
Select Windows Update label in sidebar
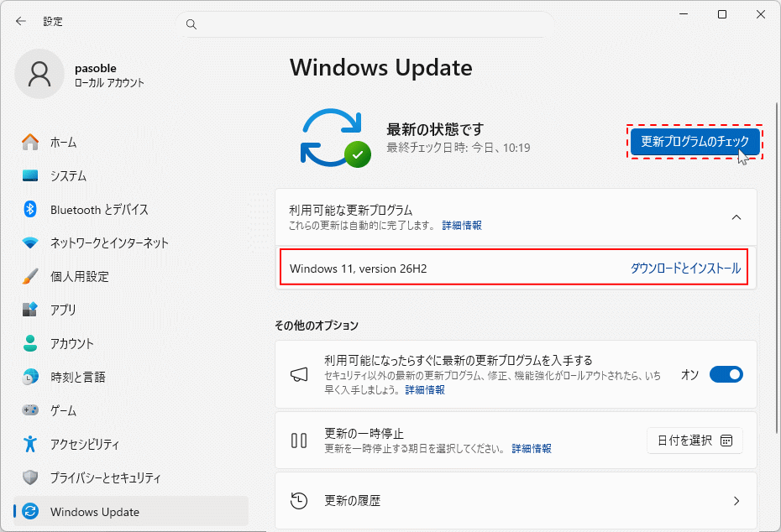(x=95, y=512)
